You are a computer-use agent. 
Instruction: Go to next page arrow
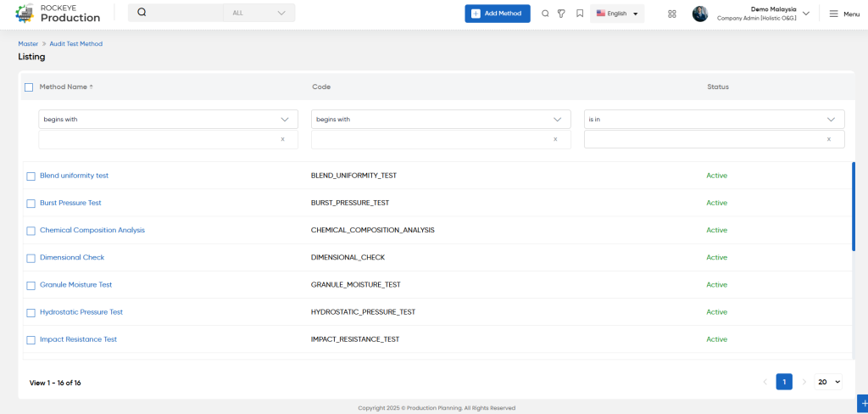804,382
